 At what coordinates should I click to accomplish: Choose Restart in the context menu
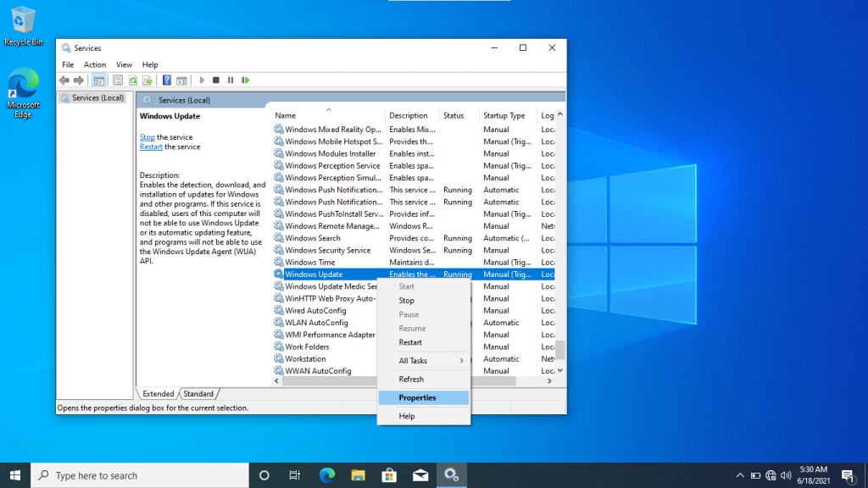(424, 342)
